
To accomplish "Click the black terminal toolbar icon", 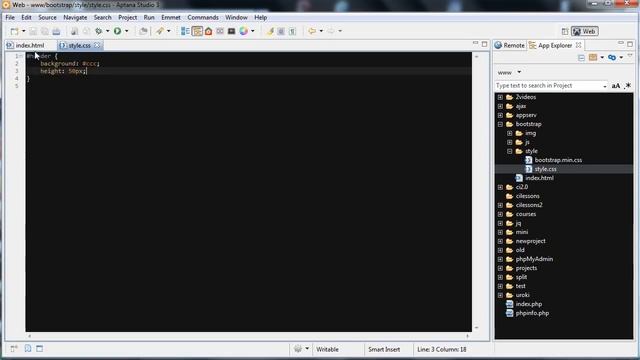I will point(231,31).
